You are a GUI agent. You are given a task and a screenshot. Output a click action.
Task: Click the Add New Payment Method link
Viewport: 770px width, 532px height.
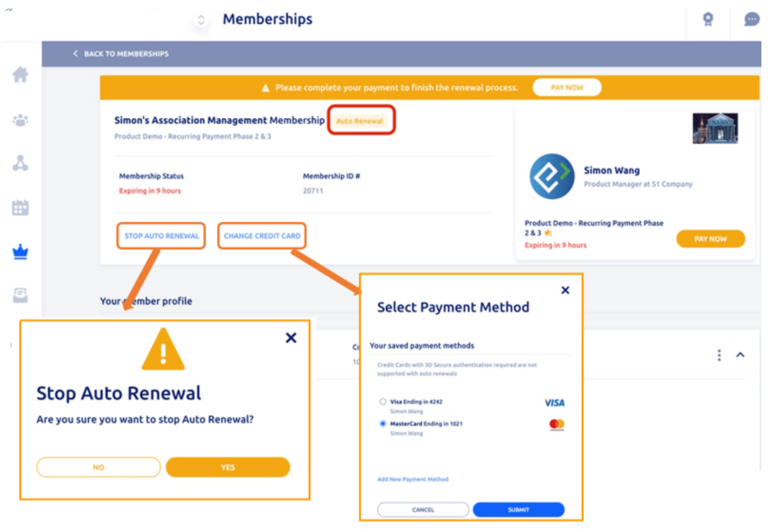click(x=413, y=479)
